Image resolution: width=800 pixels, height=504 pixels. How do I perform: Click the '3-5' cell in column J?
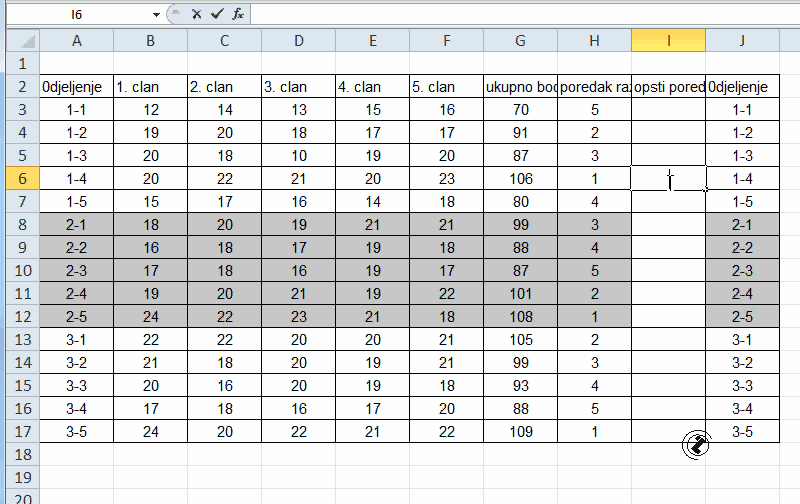pos(742,432)
